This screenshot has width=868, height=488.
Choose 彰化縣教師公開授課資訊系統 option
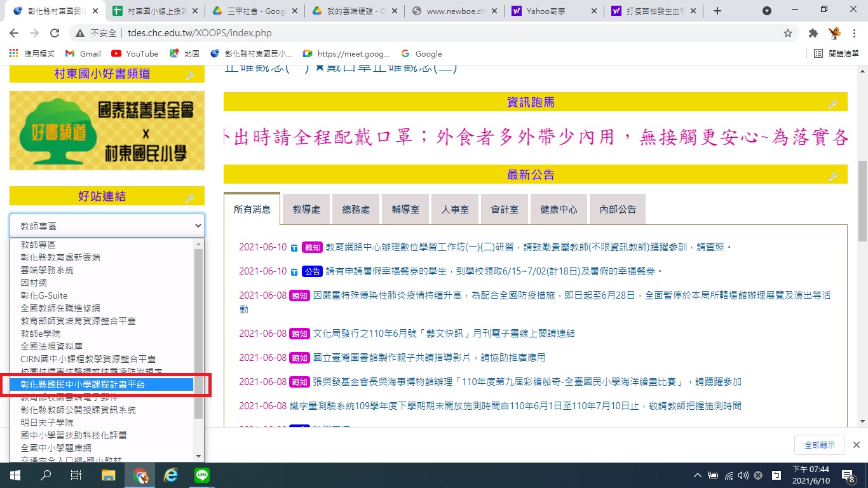pos(102,410)
